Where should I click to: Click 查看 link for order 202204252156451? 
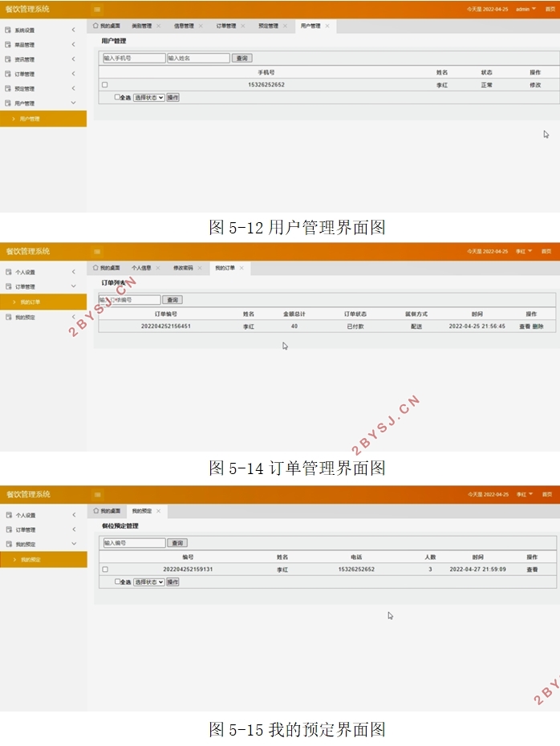coord(525,326)
